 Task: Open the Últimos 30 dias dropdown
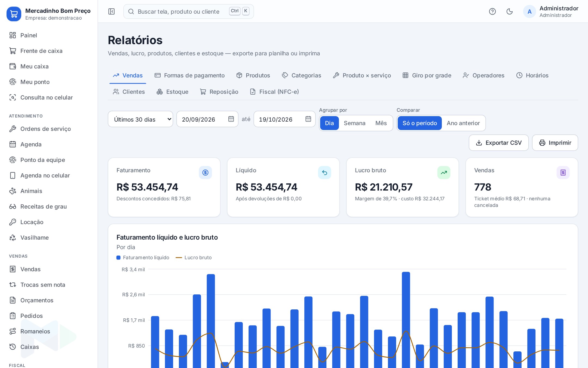(x=140, y=119)
